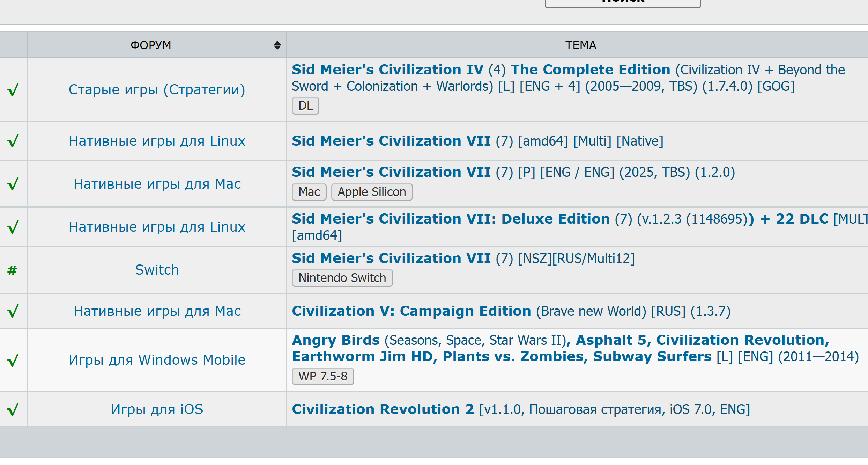Click checkmark icon beside Angry Birds row

click(x=13, y=360)
